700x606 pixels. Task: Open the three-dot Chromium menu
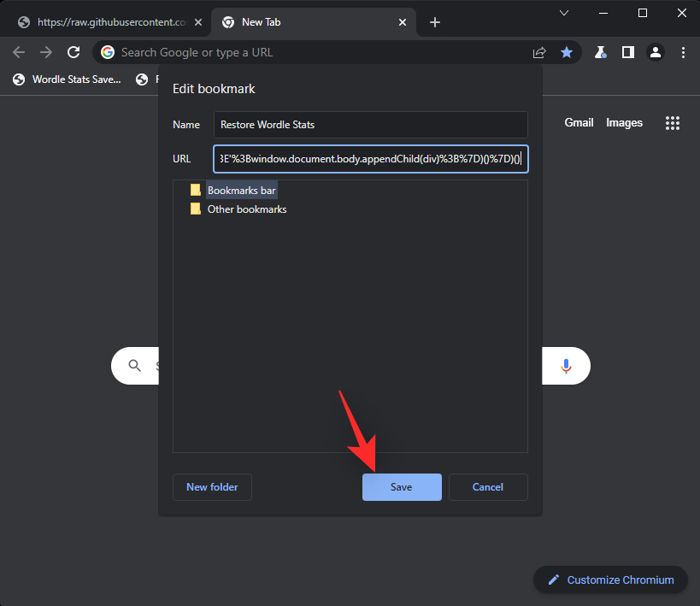coord(683,52)
